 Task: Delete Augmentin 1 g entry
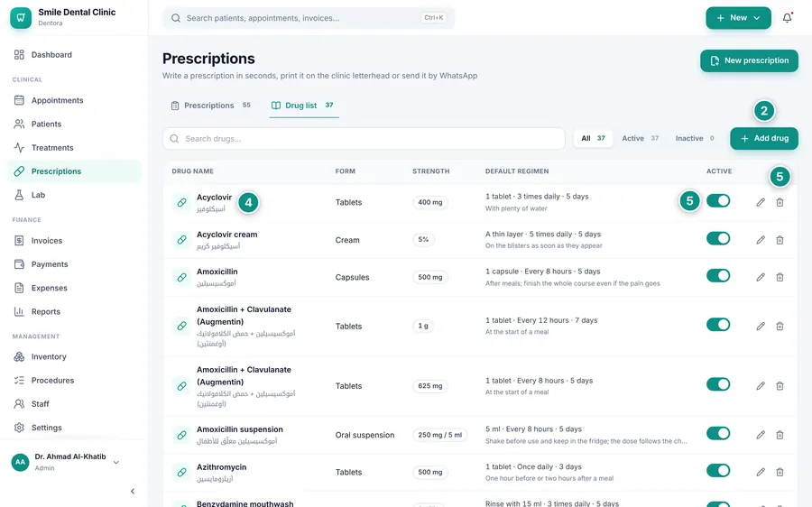tap(780, 327)
